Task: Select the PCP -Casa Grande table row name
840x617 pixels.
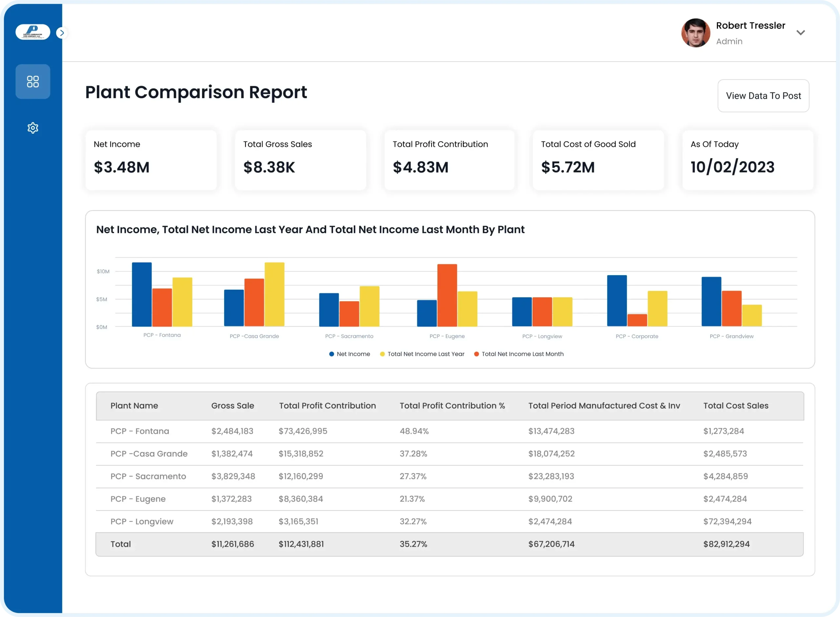Action: pyautogui.click(x=149, y=454)
